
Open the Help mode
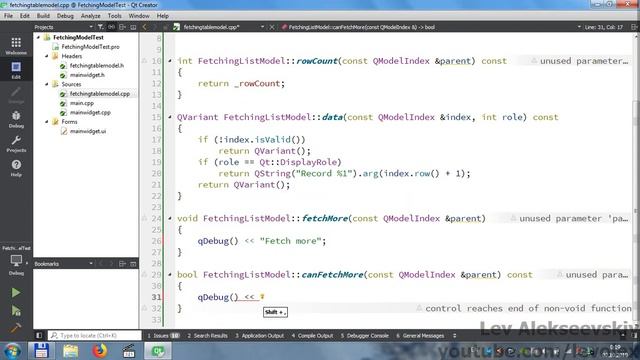coord(16,168)
